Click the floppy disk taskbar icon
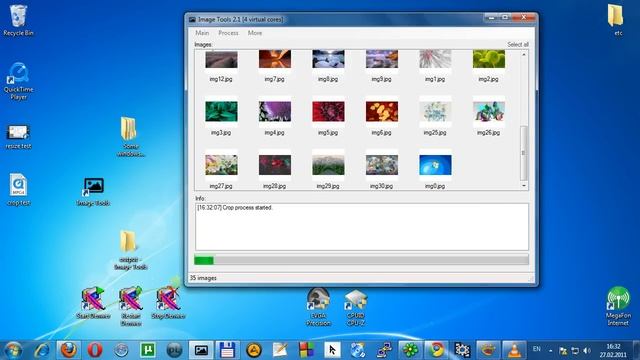The image size is (640, 360). 227,350
